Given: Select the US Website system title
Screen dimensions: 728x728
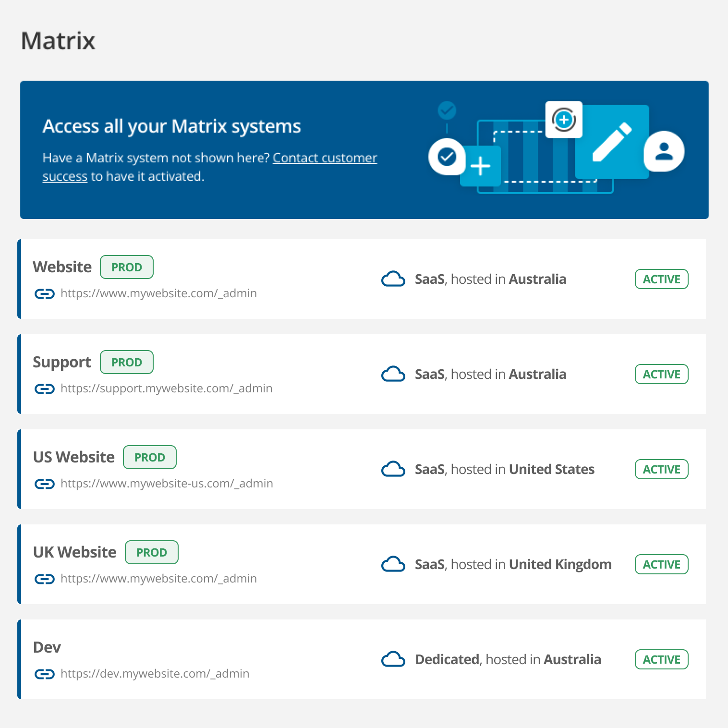Looking at the screenshot, I should (74, 457).
